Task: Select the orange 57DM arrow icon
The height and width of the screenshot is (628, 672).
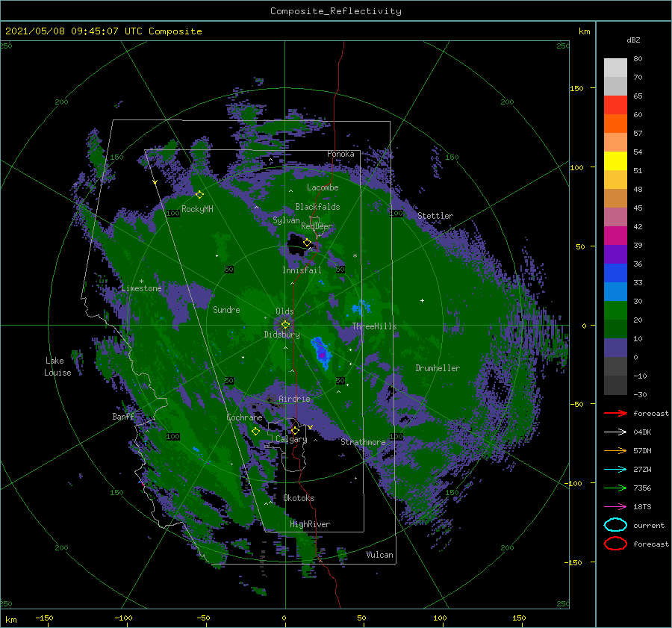Action: tap(615, 450)
